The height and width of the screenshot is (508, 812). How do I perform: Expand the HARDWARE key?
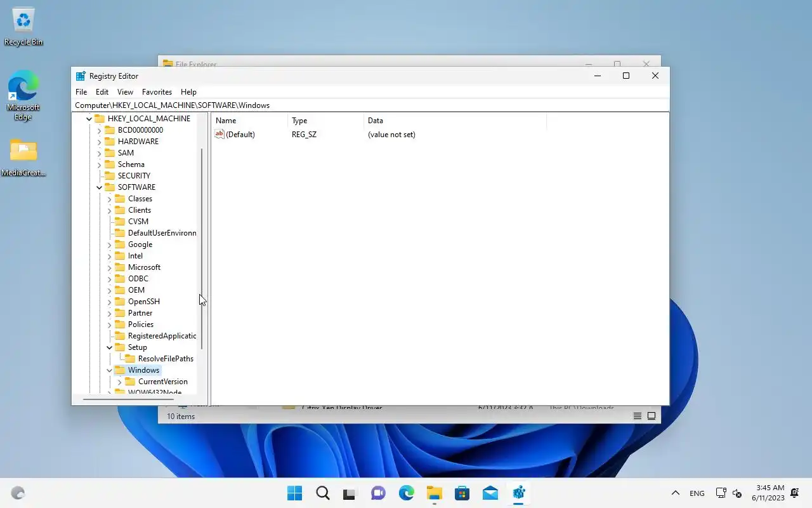[99, 142]
